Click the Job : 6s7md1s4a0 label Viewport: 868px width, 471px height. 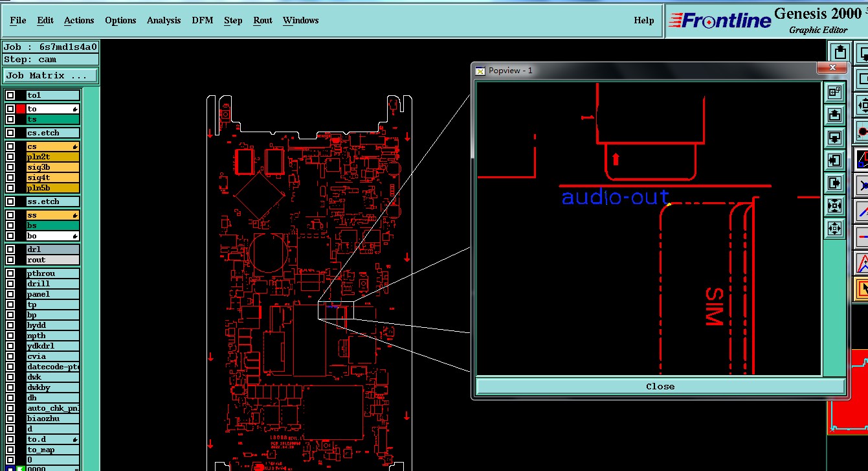coord(50,47)
